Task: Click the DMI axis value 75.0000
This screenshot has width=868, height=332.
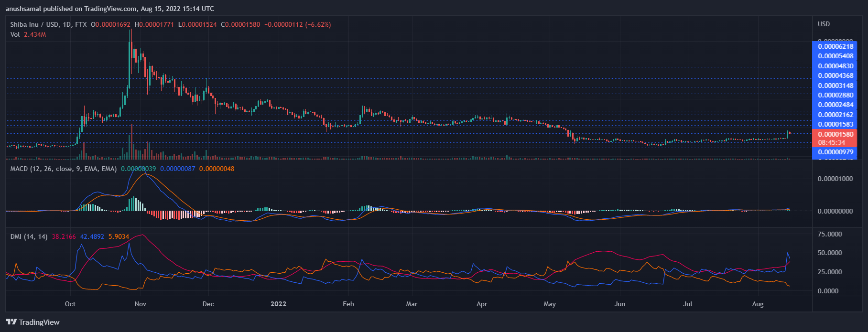Action: pyautogui.click(x=830, y=234)
